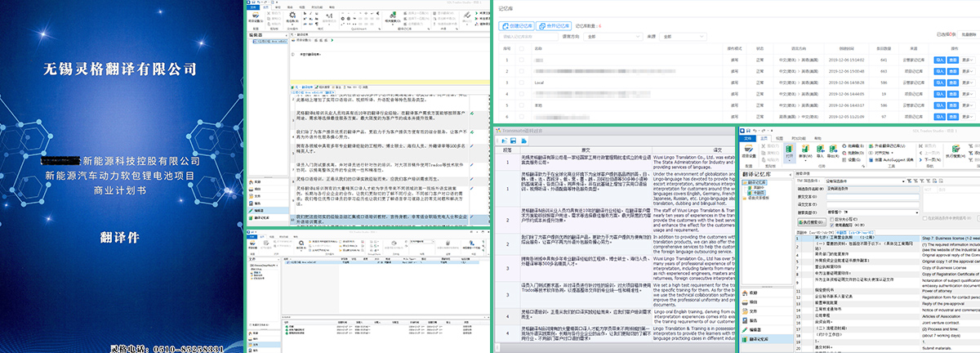980x353 pixels.
Task: Click 执行搜索 button in TM search panel
Action: coord(811,221)
